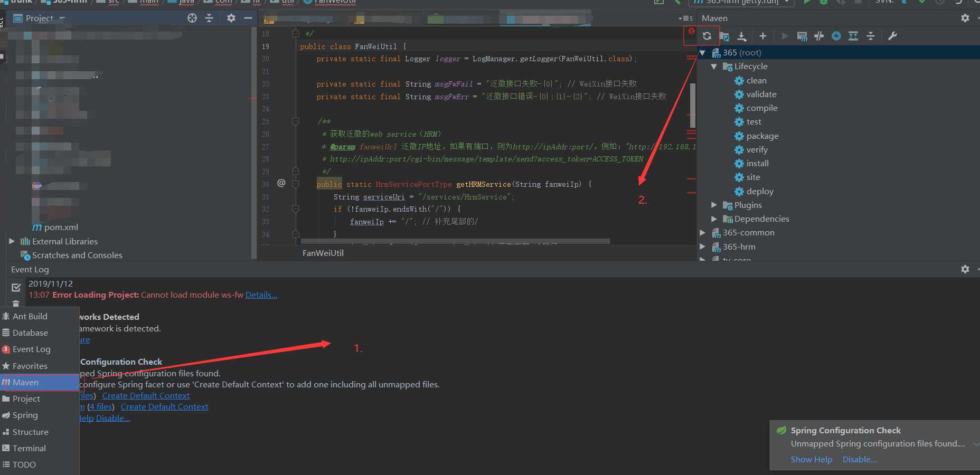Open Structure tool window from menu
This screenshot has height=475, width=980.
point(40,432)
